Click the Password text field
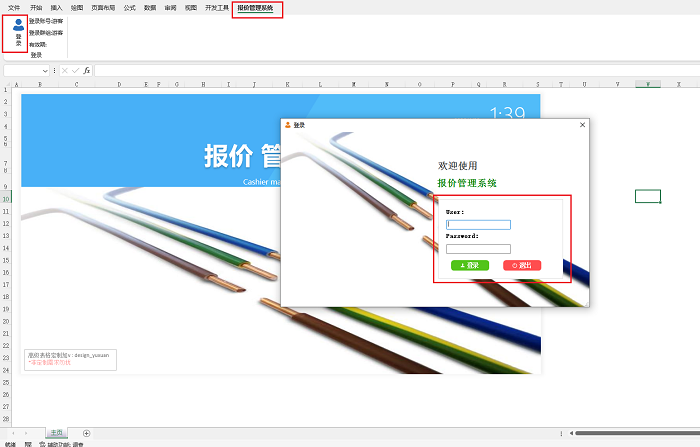 click(x=478, y=249)
